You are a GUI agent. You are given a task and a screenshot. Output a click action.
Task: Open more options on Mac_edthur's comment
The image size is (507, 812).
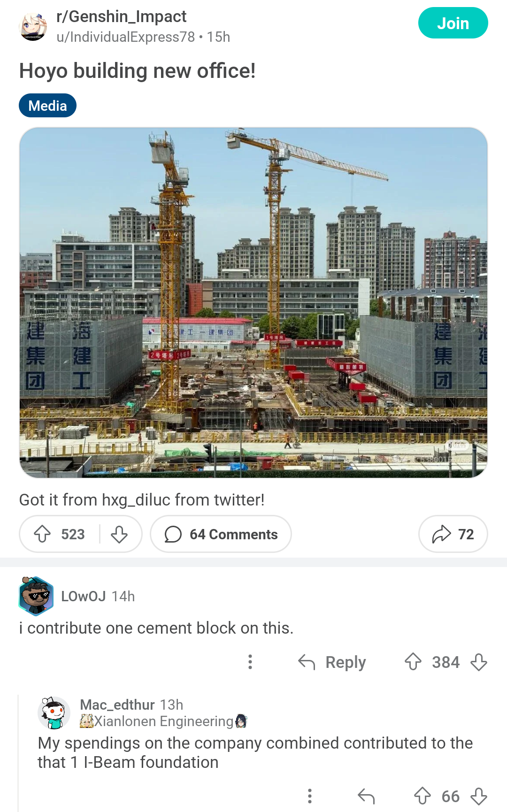pyautogui.click(x=310, y=796)
